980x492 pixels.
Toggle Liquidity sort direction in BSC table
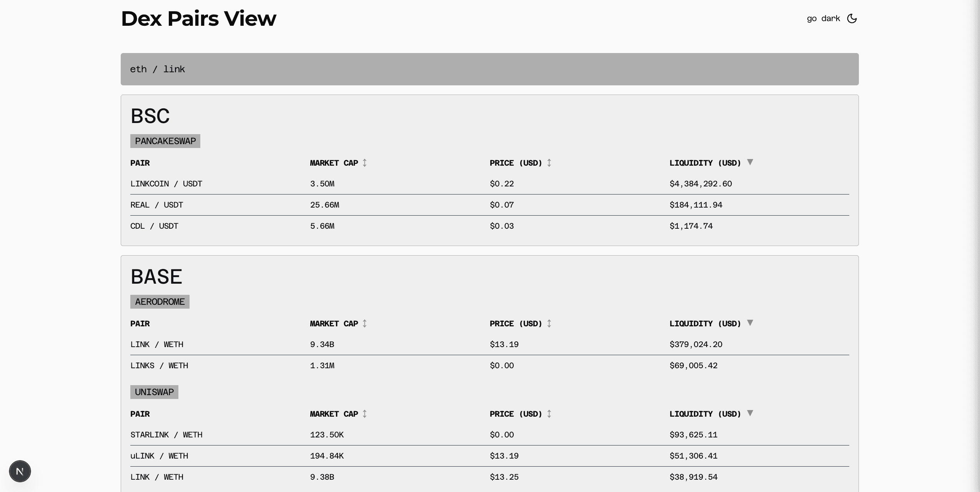(750, 162)
